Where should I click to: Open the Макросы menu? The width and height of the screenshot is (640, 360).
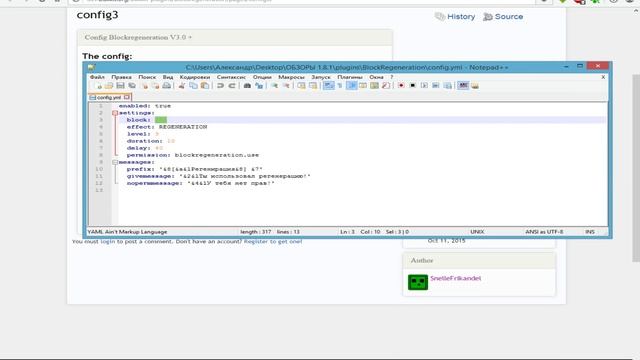(291, 77)
